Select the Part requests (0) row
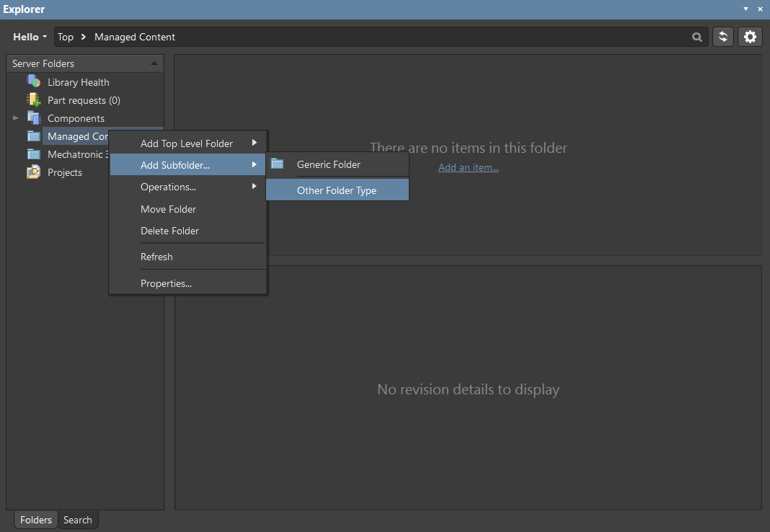770x532 pixels. click(x=85, y=100)
